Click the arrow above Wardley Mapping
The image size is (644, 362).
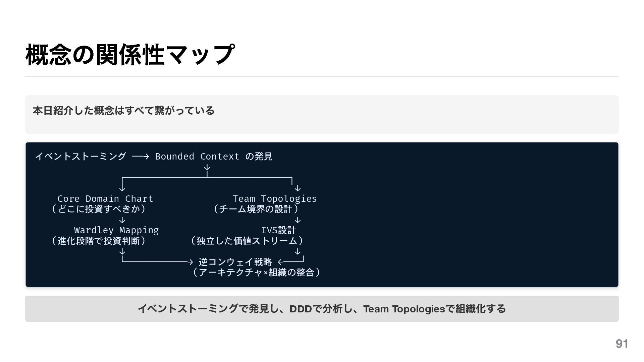click(x=122, y=220)
